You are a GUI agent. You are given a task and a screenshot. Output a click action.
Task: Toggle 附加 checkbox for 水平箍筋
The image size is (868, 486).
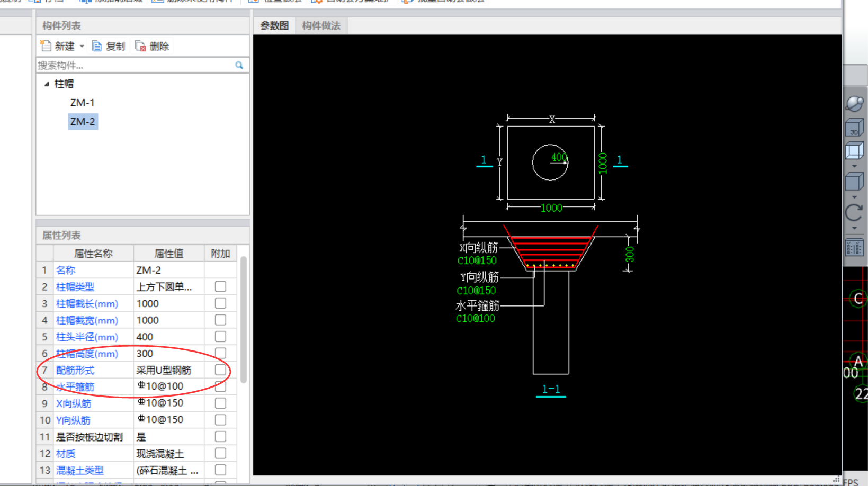coord(220,386)
